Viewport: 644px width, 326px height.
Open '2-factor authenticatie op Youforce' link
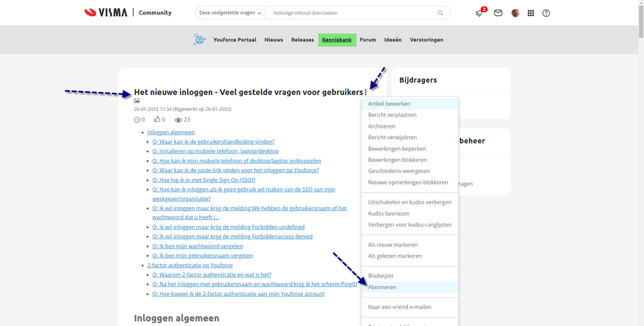coord(190,265)
